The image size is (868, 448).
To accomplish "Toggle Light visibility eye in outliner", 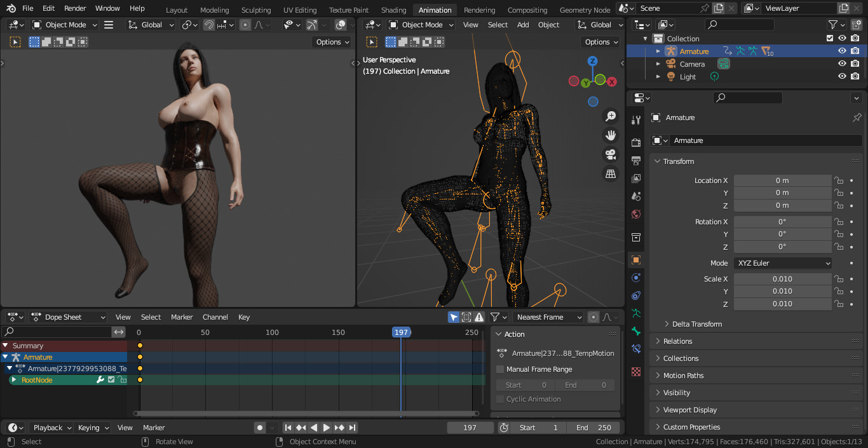I will 842,77.
